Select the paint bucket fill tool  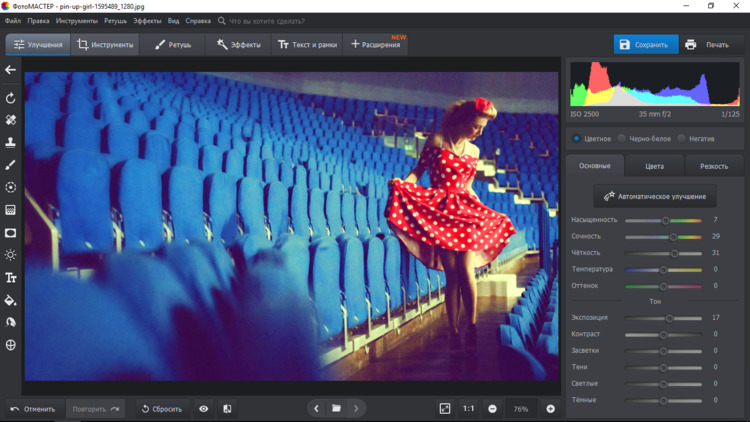click(x=11, y=300)
